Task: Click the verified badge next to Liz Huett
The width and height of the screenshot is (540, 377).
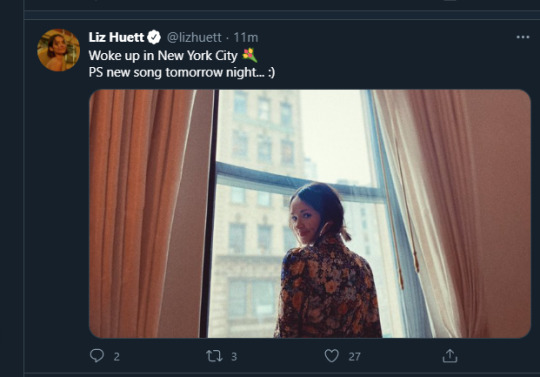Action: [x=154, y=37]
